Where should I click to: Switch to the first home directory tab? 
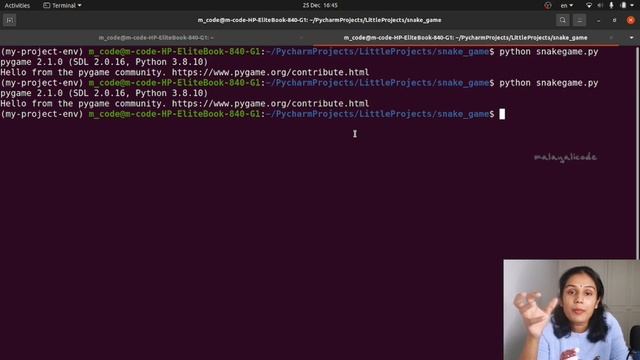point(156,38)
